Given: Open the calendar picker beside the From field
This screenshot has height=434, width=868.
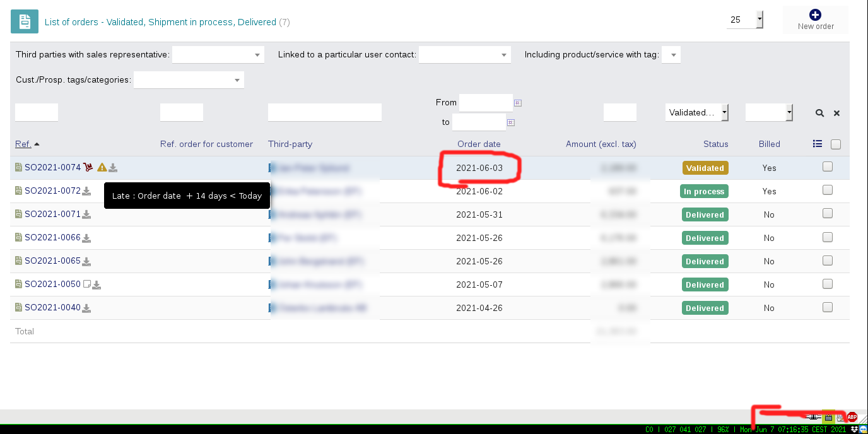Looking at the screenshot, I should (518, 102).
